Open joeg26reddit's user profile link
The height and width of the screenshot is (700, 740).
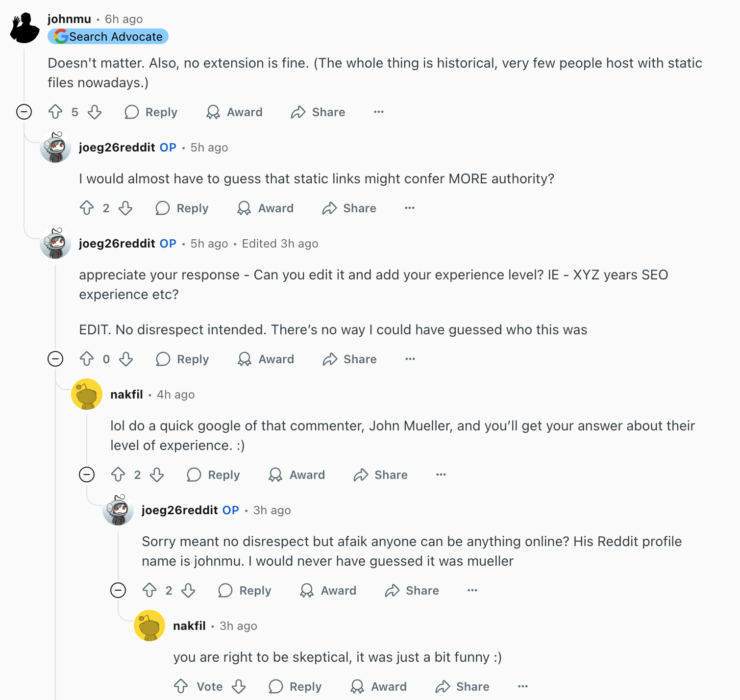pyautogui.click(x=116, y=147)
